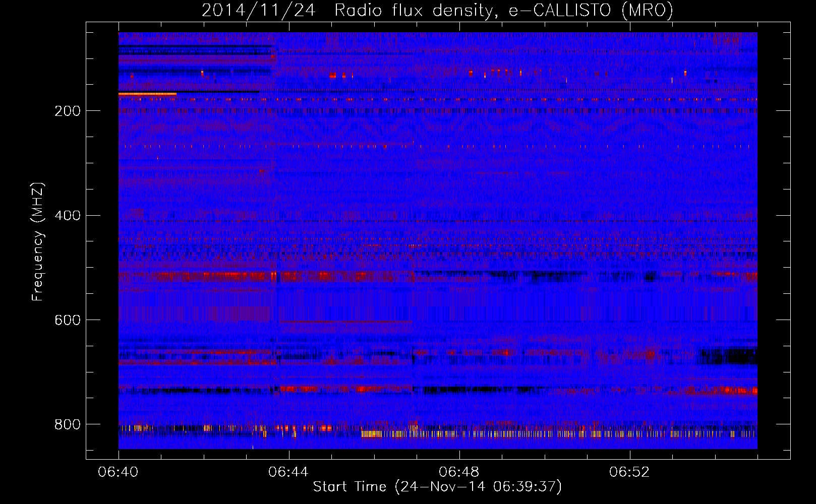Click the 06:40 time tick label
The image size is (816, 504).
click(119, 472)
